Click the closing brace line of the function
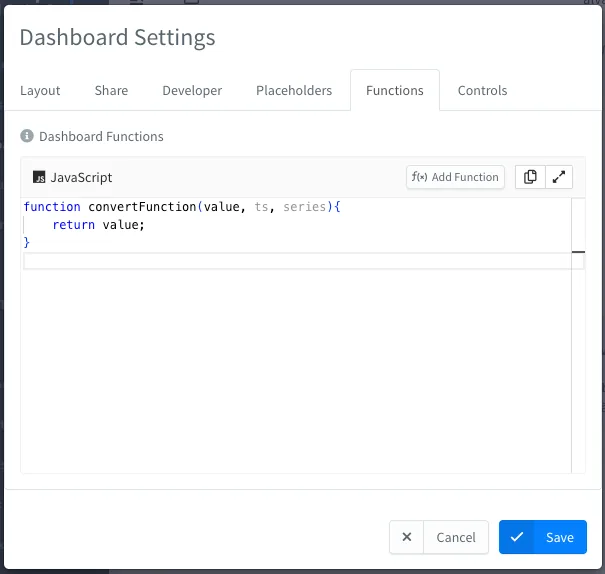 pos(27,243)
